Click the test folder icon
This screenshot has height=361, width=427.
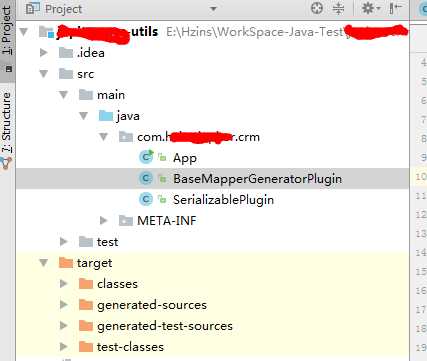pos(86,241)
